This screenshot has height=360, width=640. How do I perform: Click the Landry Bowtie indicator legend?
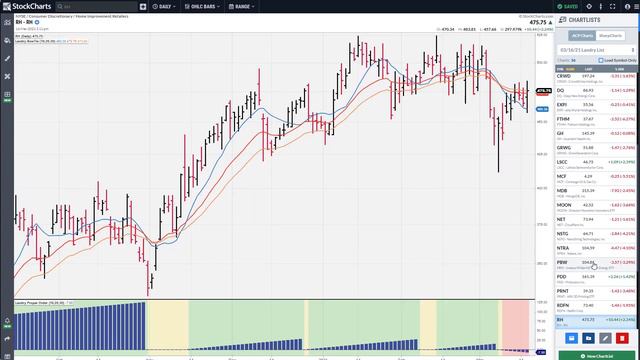pos(51,41)
